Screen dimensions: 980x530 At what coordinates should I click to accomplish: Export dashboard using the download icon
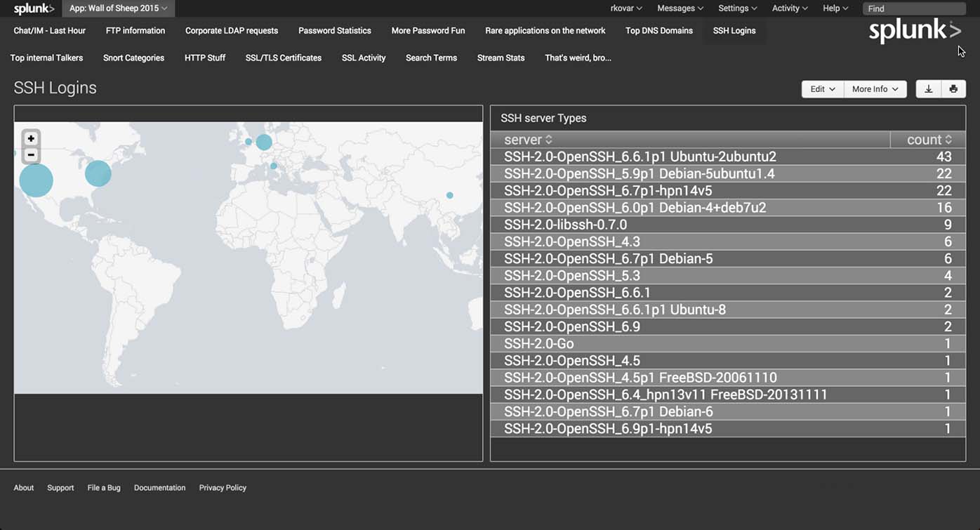tap(928, 89)
